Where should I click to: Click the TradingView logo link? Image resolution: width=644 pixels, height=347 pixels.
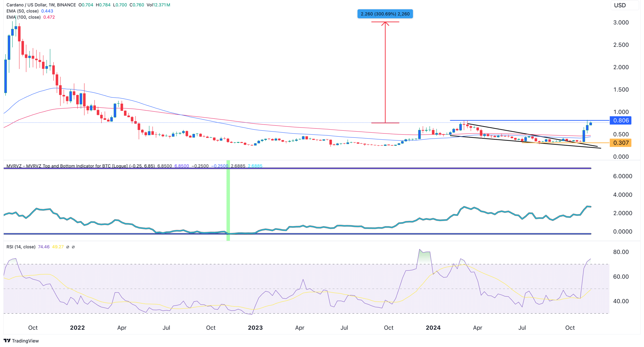(21, 341)
